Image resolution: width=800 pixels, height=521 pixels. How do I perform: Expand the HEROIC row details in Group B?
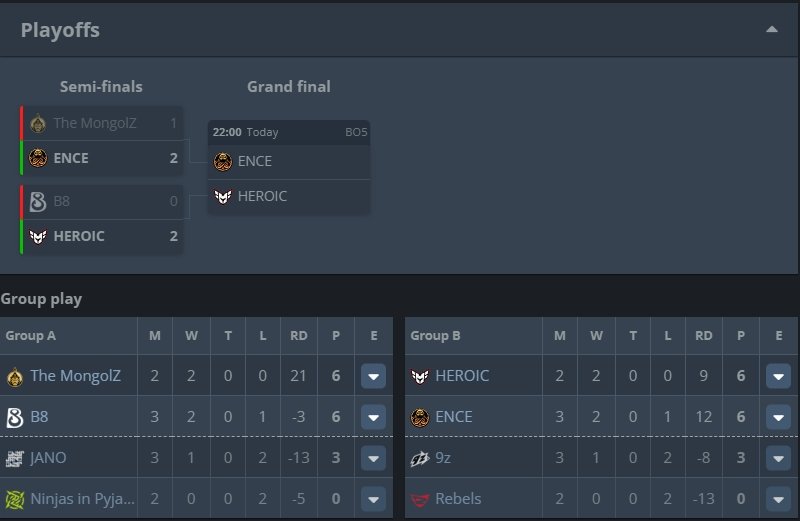click(778, 376)
